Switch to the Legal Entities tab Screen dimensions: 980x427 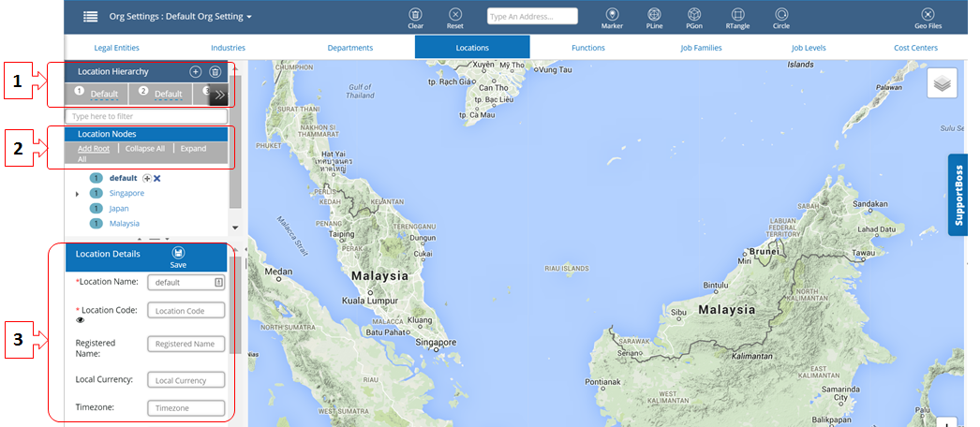pos(117,48)
